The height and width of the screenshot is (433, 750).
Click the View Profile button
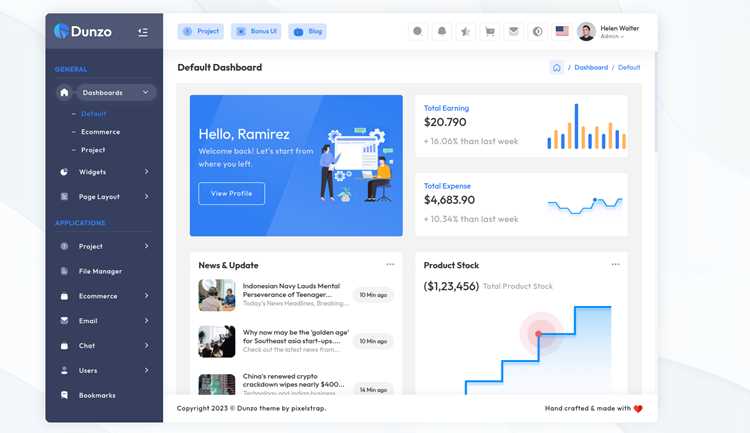[x=232, y=193]
